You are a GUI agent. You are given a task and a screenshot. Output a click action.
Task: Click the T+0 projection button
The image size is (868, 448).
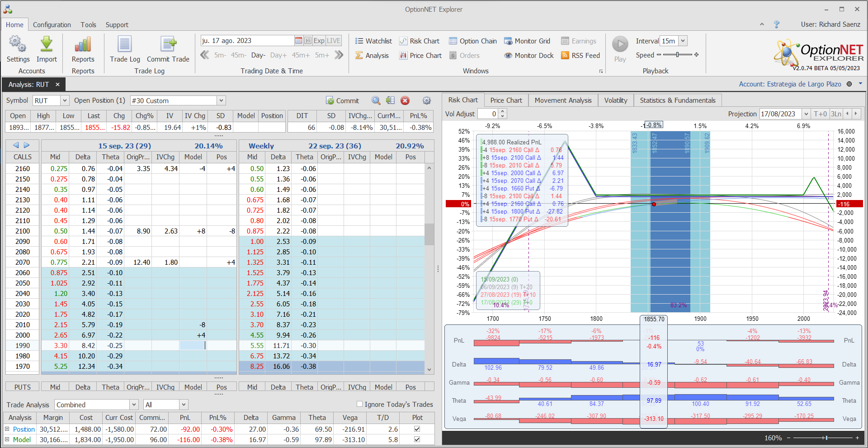[x=820, y=114]
